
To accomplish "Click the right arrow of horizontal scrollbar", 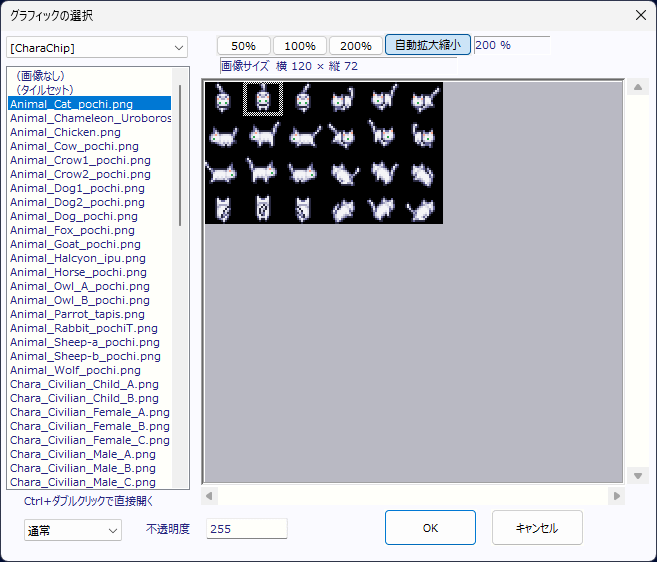I will click(617, 496).
